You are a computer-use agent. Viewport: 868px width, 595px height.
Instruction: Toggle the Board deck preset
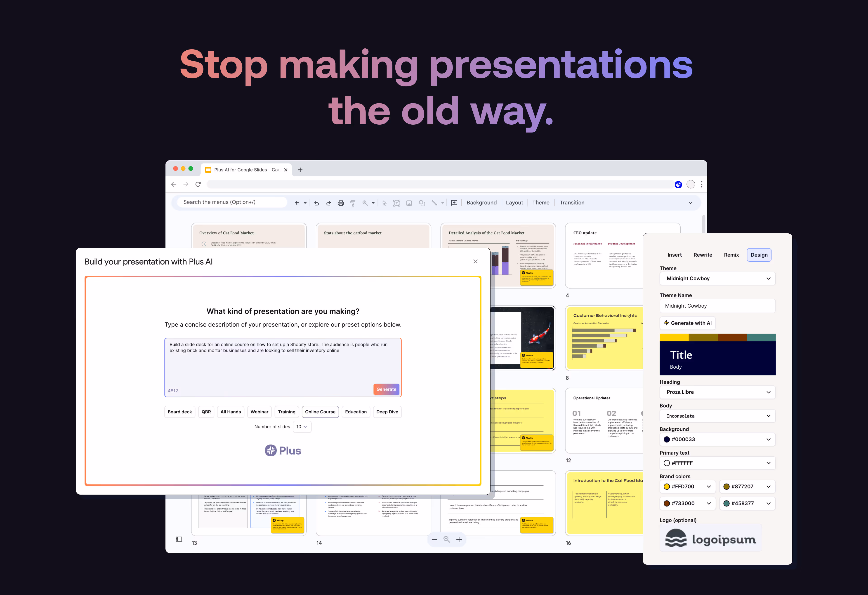pos(180,412)
